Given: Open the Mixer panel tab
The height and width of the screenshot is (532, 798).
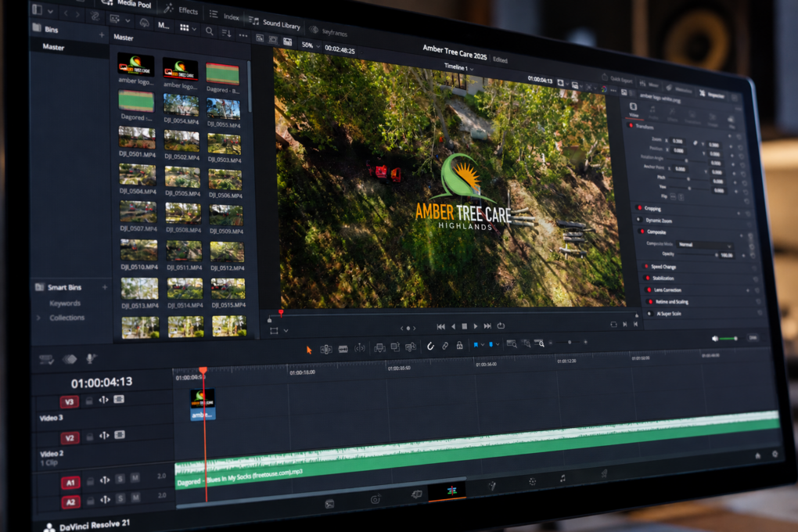Looking at the screenshot, I should coord(649,84).
